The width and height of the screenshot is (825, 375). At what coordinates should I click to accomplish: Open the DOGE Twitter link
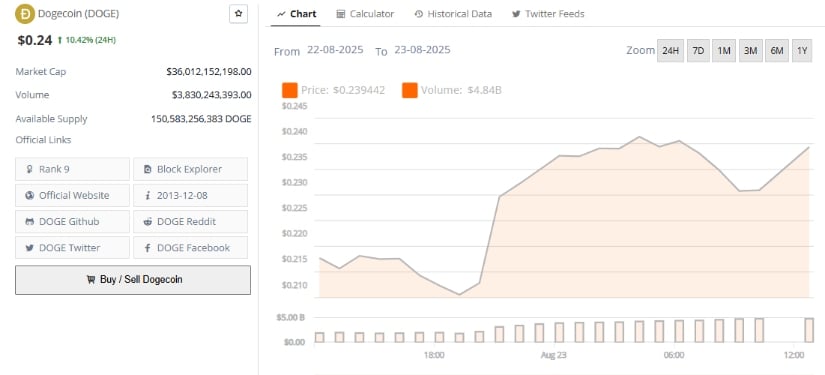pyautogui.click(x=72, y=248)
